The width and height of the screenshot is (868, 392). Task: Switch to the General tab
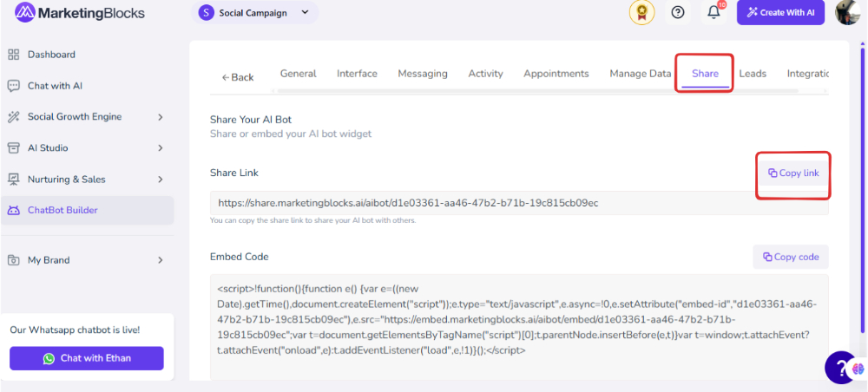click(299, 74)
